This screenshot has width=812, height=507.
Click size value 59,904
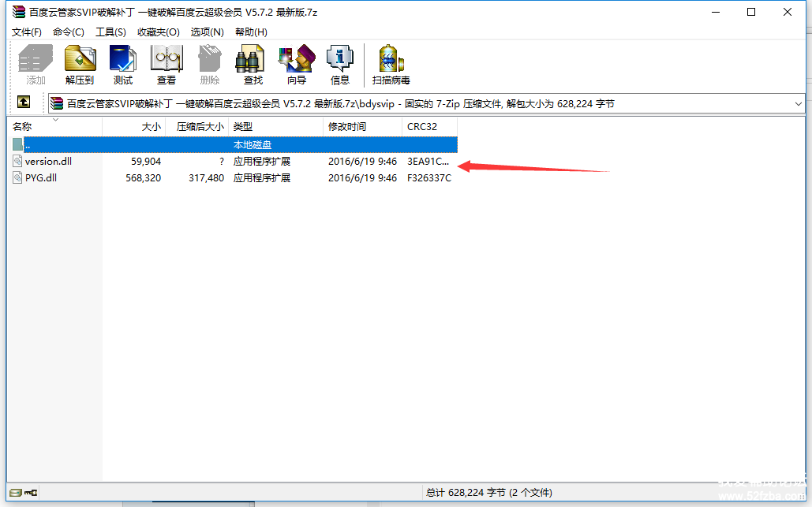pyautogui.click(x=146, y=162)
